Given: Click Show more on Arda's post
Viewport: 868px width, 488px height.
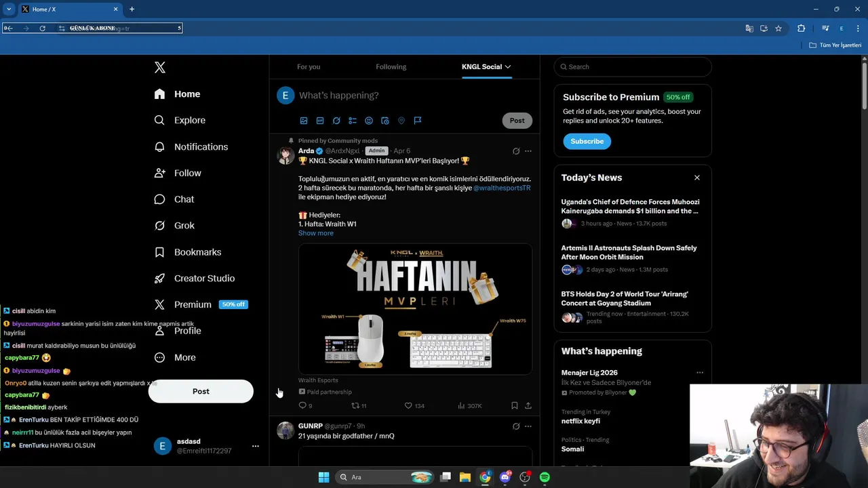Looking at the screenshot, I should (x=316, y=233).
